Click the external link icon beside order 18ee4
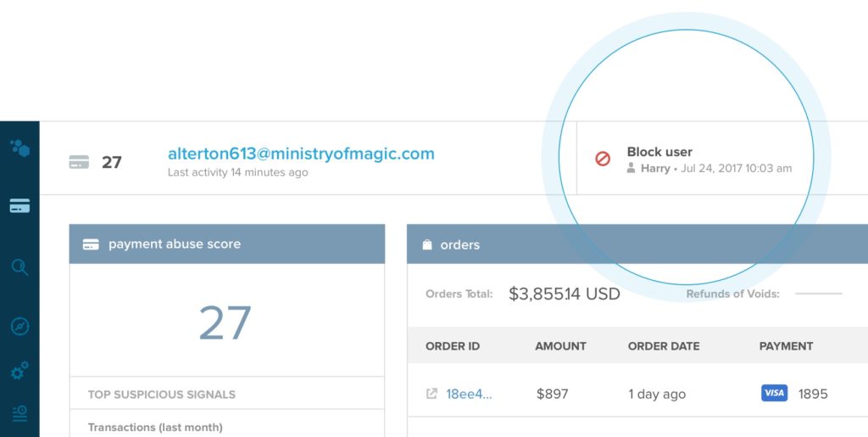The width and height of the screenshot is (868, 437). pos(431,394)
